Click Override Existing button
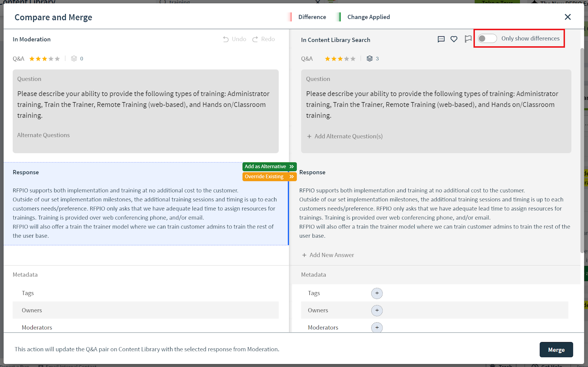This screenshot has height=367, width=588. (x=269, y=177)
